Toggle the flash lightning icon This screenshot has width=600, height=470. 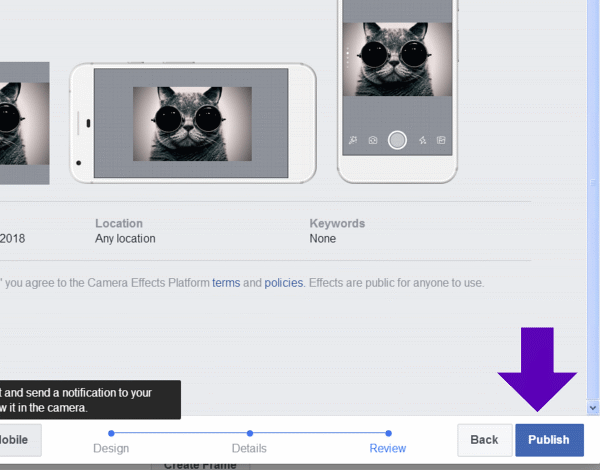422,141
